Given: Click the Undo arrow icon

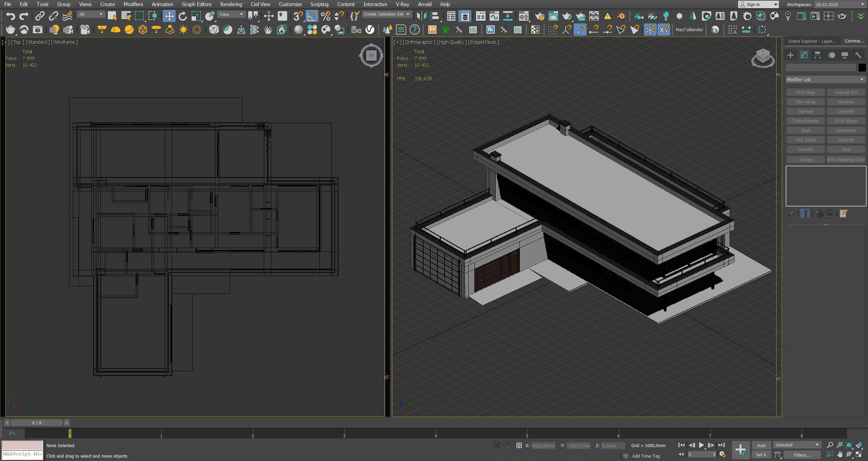Looking at the screenshot, I should (x=11, y=16).
